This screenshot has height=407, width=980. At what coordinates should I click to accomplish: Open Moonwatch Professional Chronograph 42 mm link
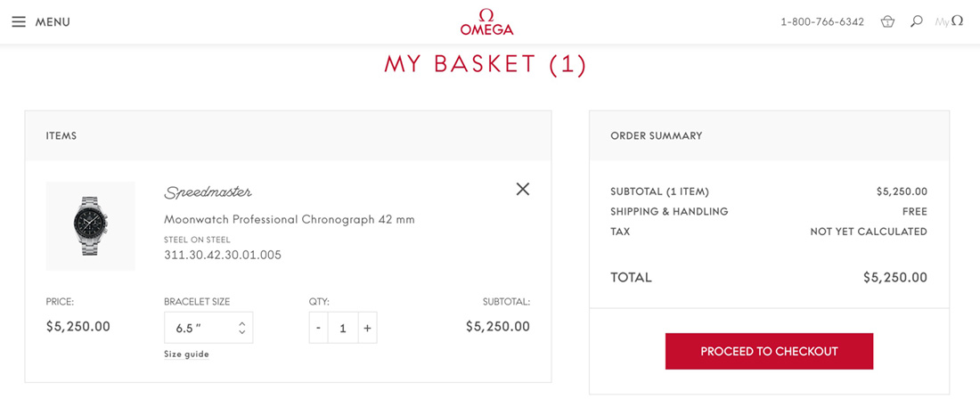click(289, 219)
